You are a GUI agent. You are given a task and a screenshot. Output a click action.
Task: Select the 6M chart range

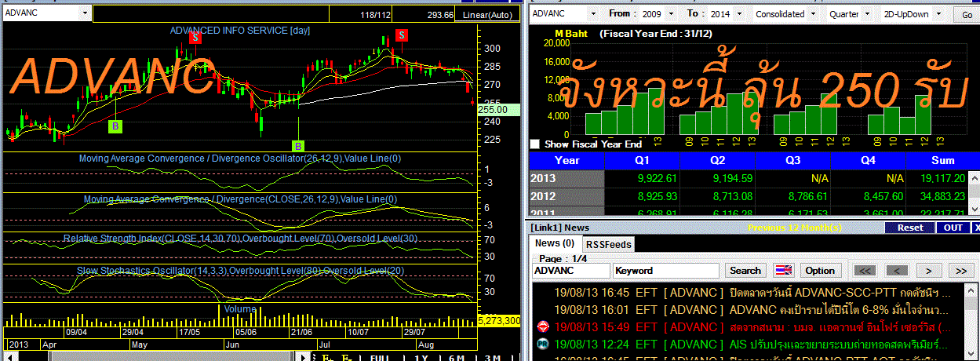pyautogui.click(x=456, y=357)
